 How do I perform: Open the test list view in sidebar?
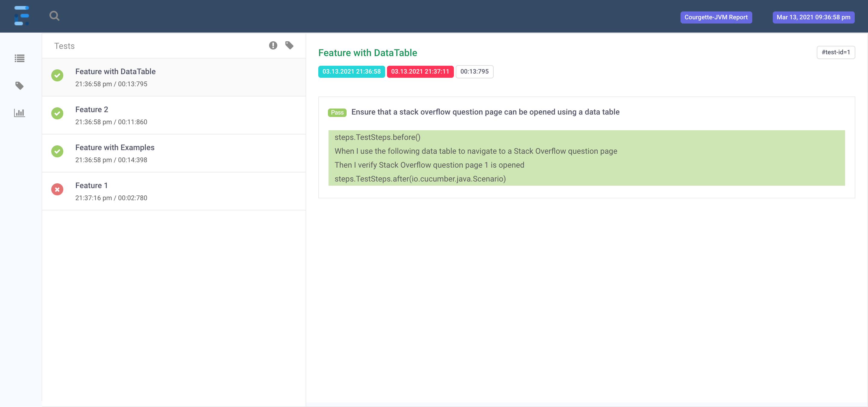click(x=20, y=58)
